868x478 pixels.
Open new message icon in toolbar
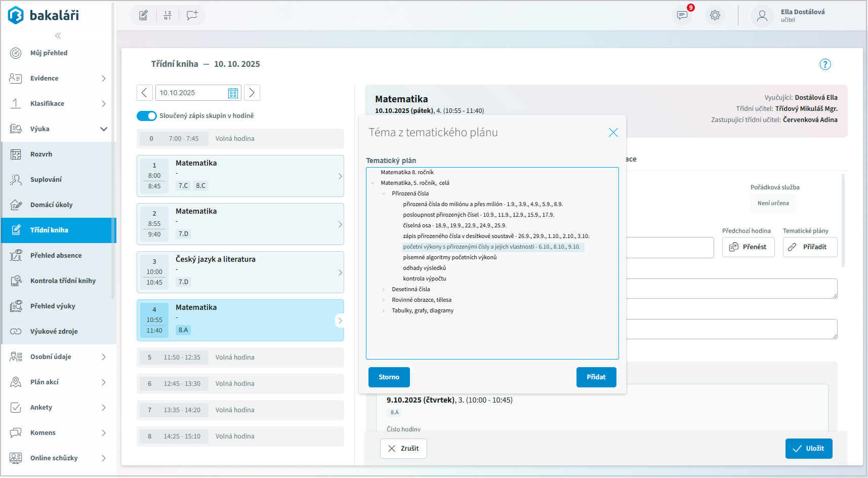point(192,15)
